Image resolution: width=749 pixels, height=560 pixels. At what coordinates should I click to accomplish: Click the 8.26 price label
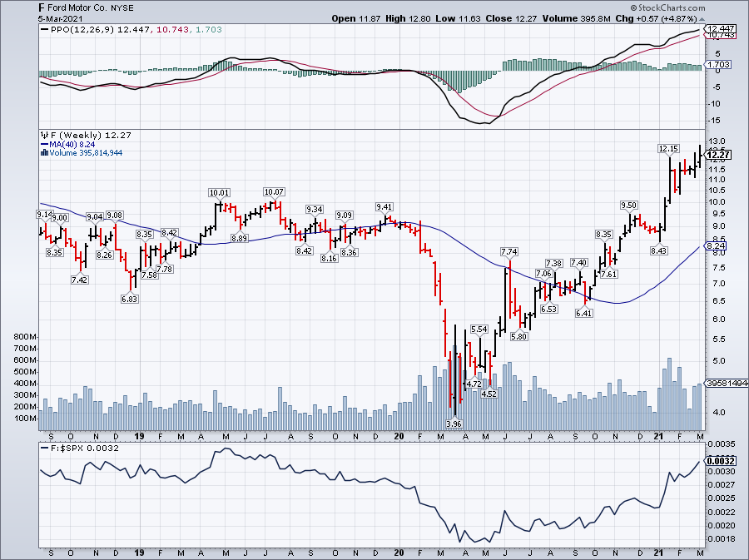click(x=104, y=255)
